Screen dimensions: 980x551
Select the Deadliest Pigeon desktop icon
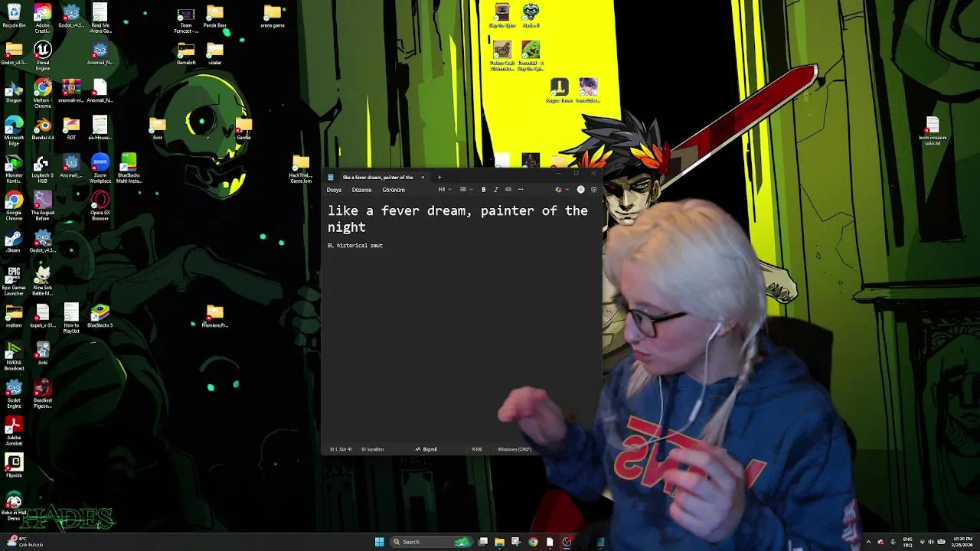[42, 393]
